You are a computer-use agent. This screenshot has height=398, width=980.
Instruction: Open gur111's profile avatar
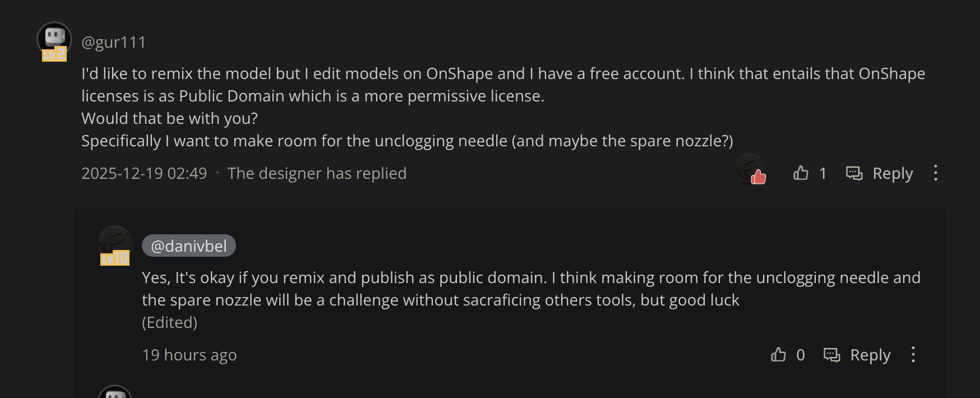click(x=54, y=38)
